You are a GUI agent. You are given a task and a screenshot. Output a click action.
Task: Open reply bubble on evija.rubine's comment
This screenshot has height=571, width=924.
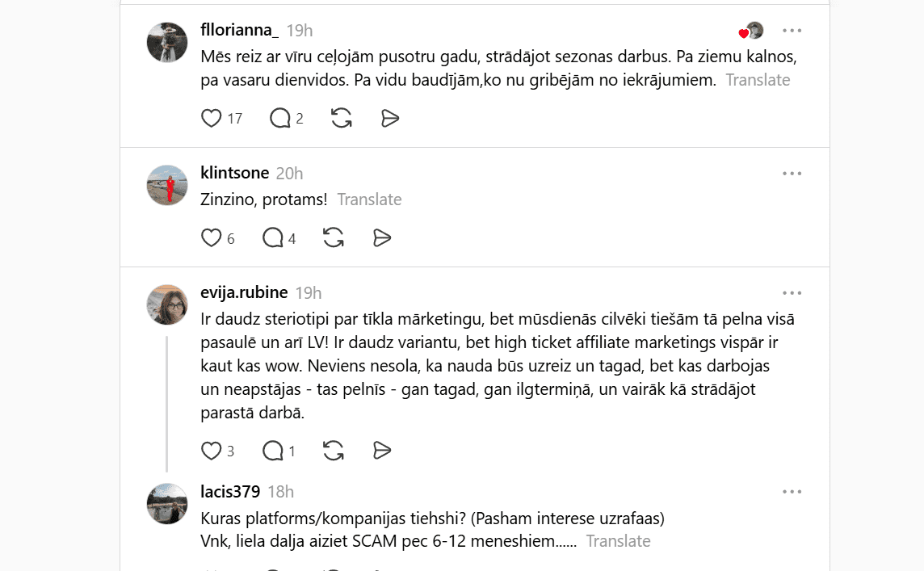click(273, 451)
